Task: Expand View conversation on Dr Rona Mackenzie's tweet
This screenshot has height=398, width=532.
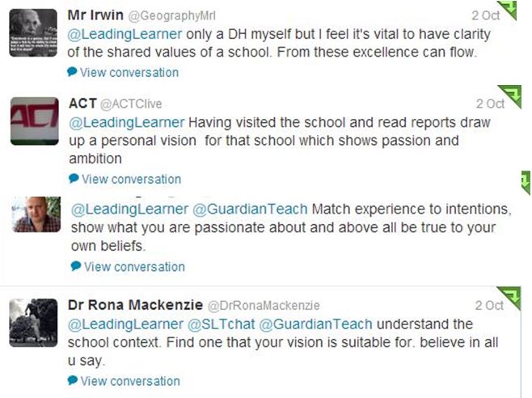Action: 130,381
